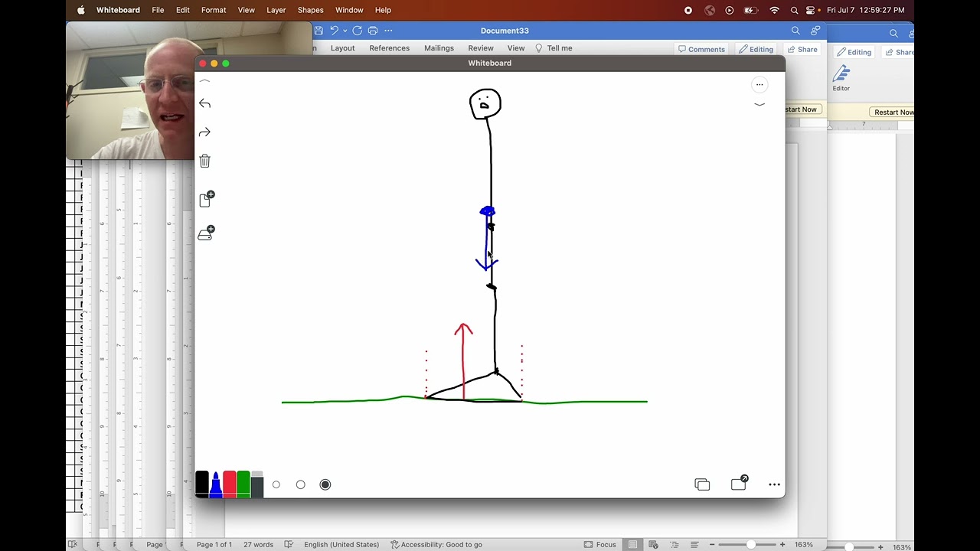Click the Restart Now button in the right window
980x551 pixels.
(893, 112)
